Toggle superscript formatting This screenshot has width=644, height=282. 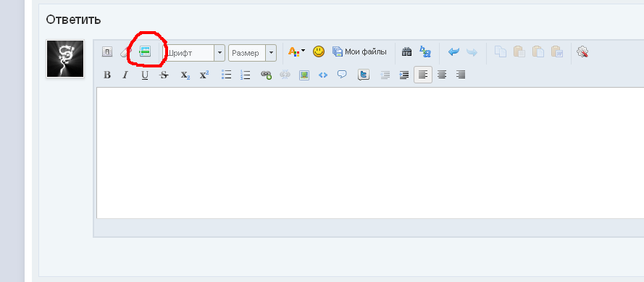point(204,75)
